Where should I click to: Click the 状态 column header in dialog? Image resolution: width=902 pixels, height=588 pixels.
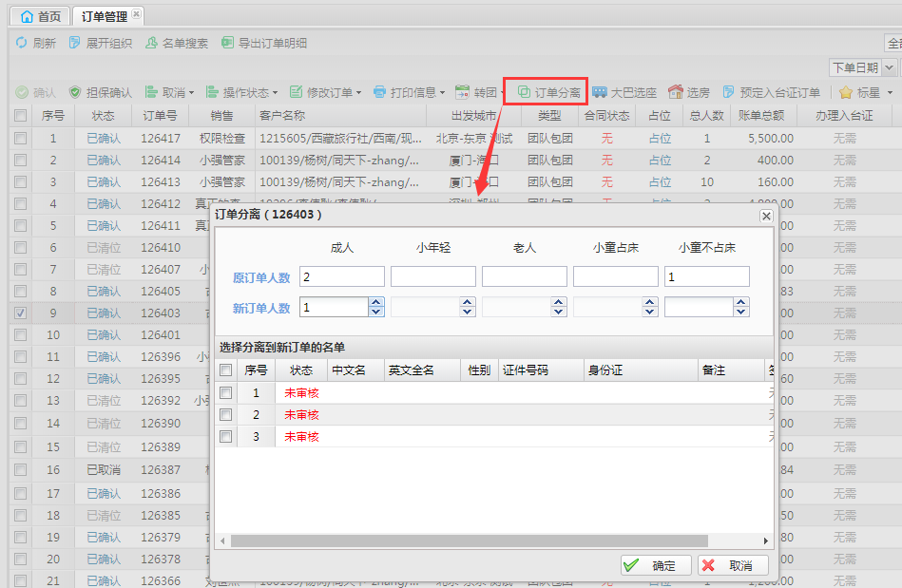tap(301, 370)
